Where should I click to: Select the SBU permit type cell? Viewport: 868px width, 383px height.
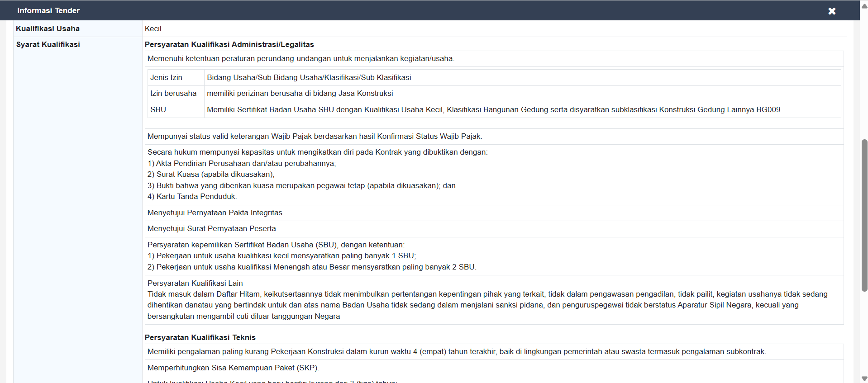coord(158,109)
